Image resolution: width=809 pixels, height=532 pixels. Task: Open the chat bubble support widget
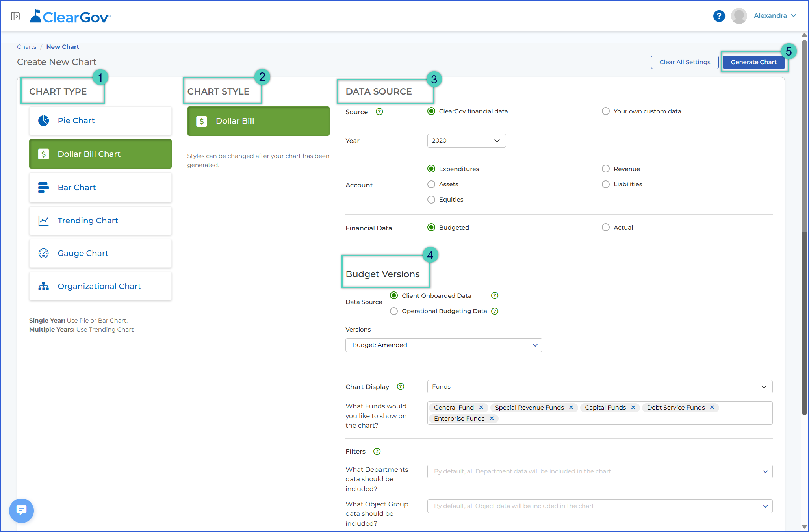(21, 510)
